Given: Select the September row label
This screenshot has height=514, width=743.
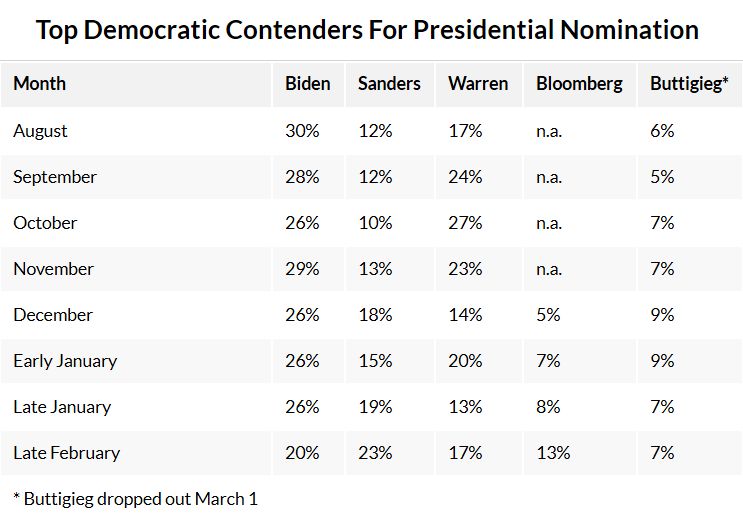Looking at the screenshot, I should click(x=55, y=177).
